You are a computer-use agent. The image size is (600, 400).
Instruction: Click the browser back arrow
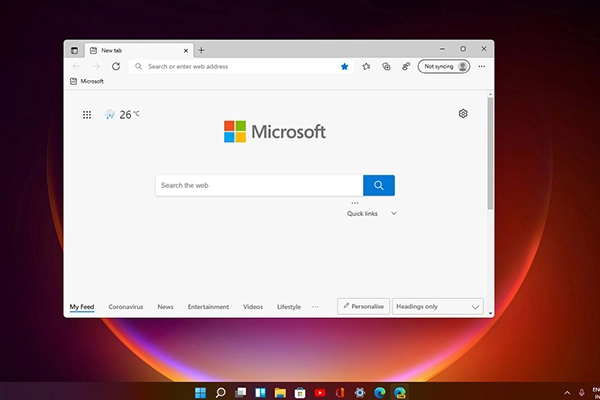click(x=76, y=66)
